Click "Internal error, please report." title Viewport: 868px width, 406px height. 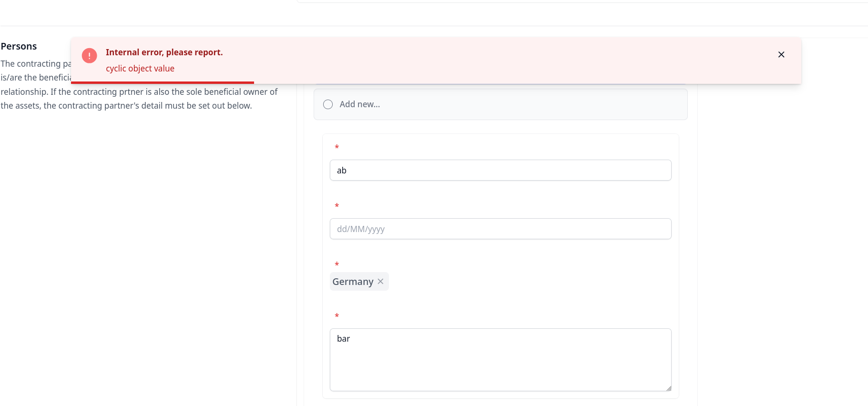tap(164, 52)
